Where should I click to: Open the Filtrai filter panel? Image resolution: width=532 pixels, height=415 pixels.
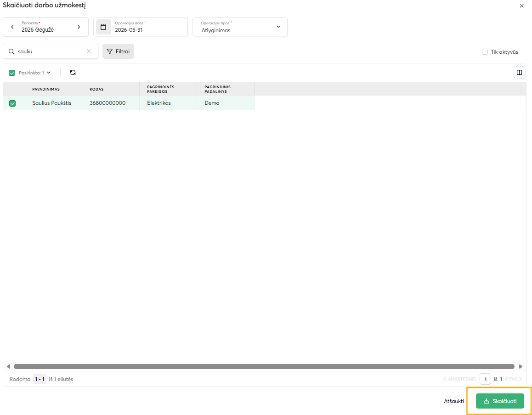(118, 51)
